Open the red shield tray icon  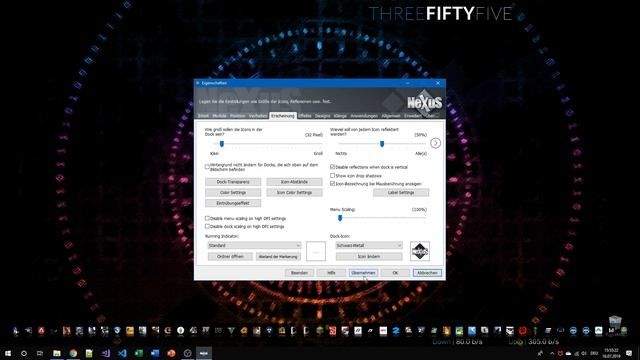coord(560,353)
